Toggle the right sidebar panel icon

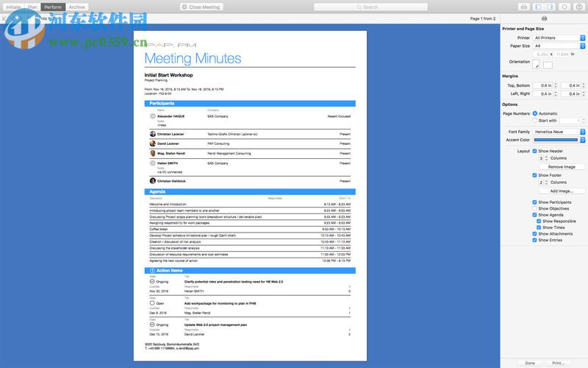coord(550,7)
